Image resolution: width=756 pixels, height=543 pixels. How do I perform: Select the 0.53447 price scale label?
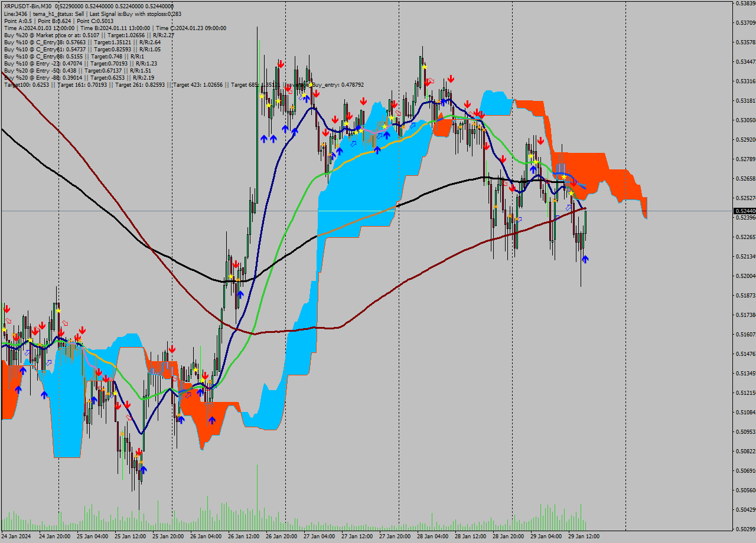point(745,62)
